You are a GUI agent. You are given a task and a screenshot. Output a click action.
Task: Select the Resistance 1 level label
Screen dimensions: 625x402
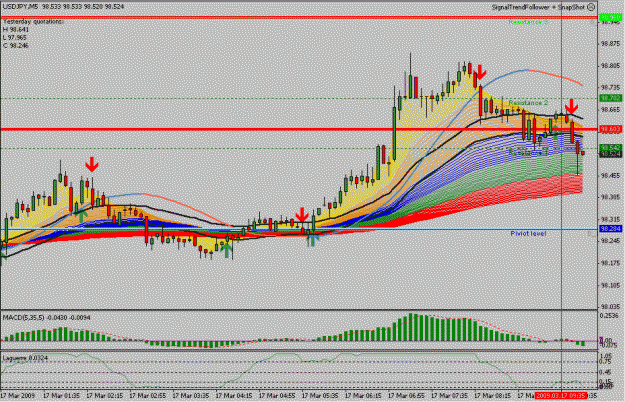[x=528, y=153]
